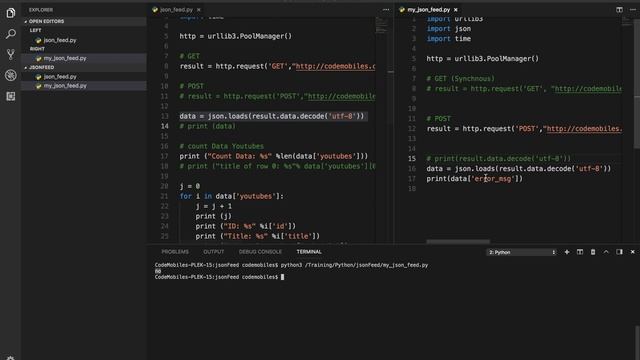Follow the commented POST URL link in left editor
Viewport: 640px width, 360px height.
[341, 96]
